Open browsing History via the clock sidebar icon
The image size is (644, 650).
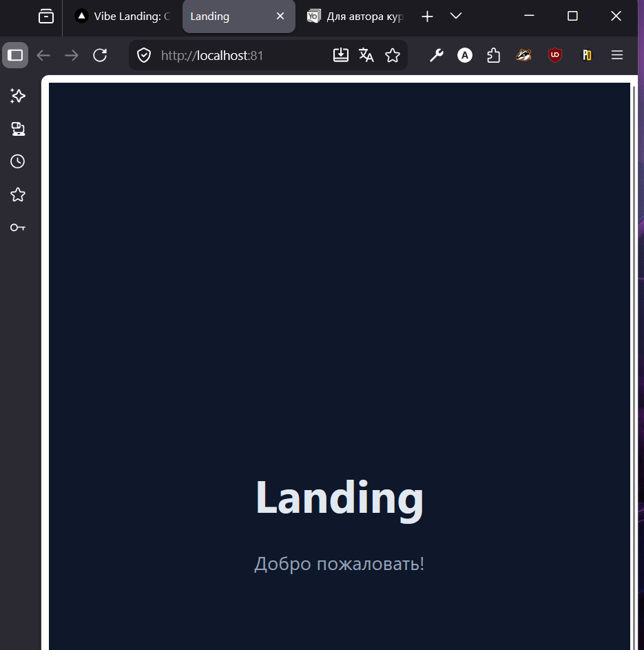pyautogui.click(x=17, y=161)
